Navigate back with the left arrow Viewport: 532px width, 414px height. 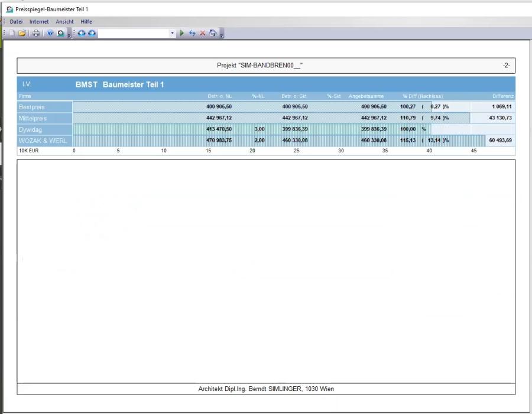[82, 33]
